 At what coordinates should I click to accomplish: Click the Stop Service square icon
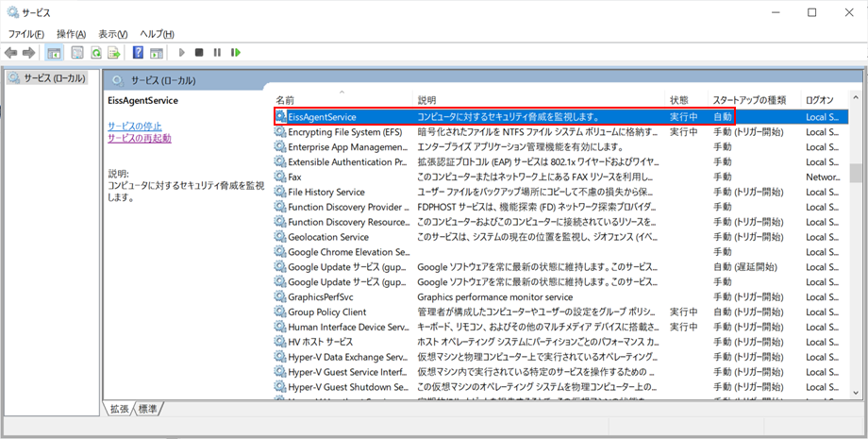tap(199, 53)
